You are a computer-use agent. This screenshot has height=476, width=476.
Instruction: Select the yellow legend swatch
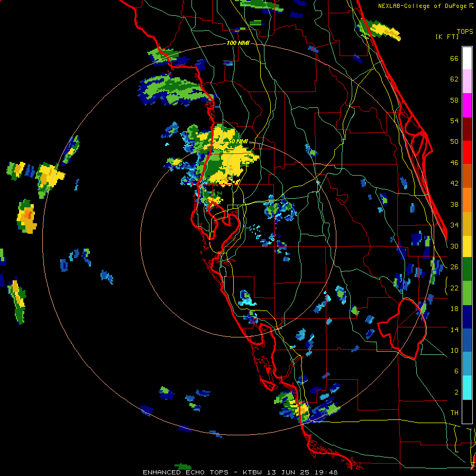tap(467, 246)
